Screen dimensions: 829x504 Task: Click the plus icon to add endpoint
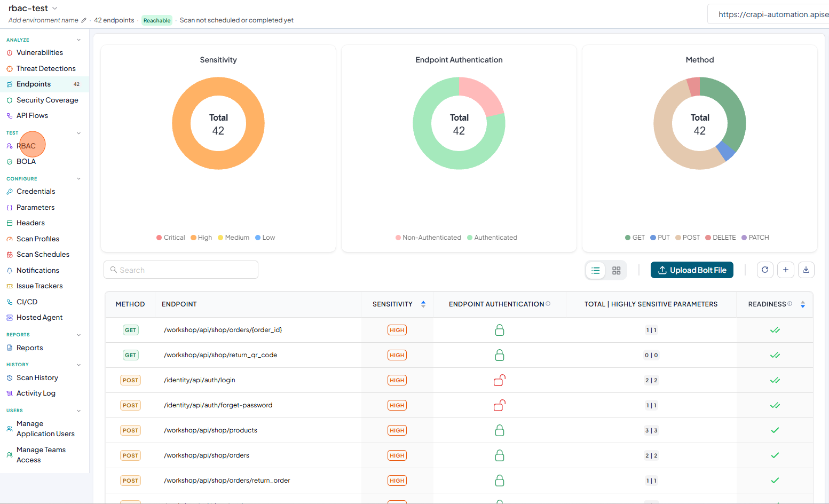(786, 270)
